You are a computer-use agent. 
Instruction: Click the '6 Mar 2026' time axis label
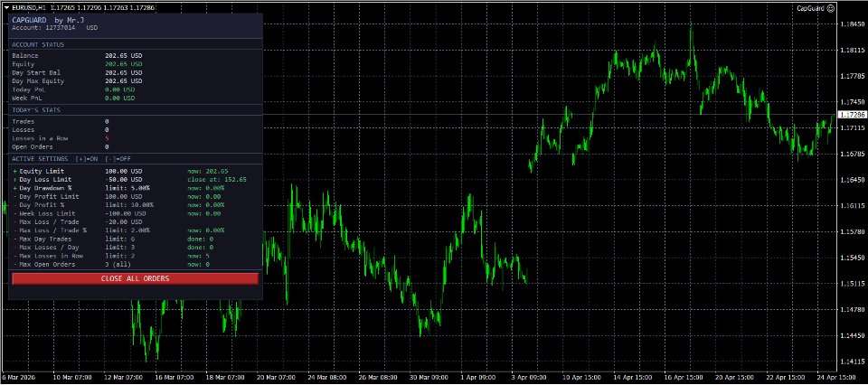click(x=18, y=377)
